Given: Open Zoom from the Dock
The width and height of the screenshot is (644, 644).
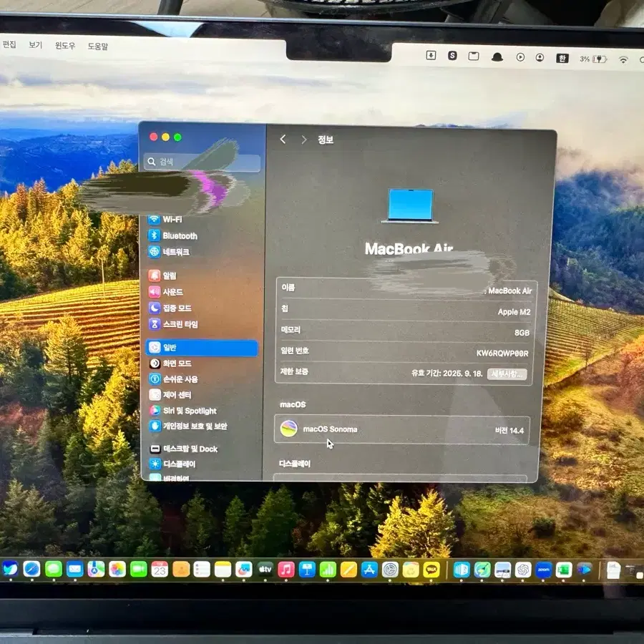Looking at the screenshot, I should (543, 570).
